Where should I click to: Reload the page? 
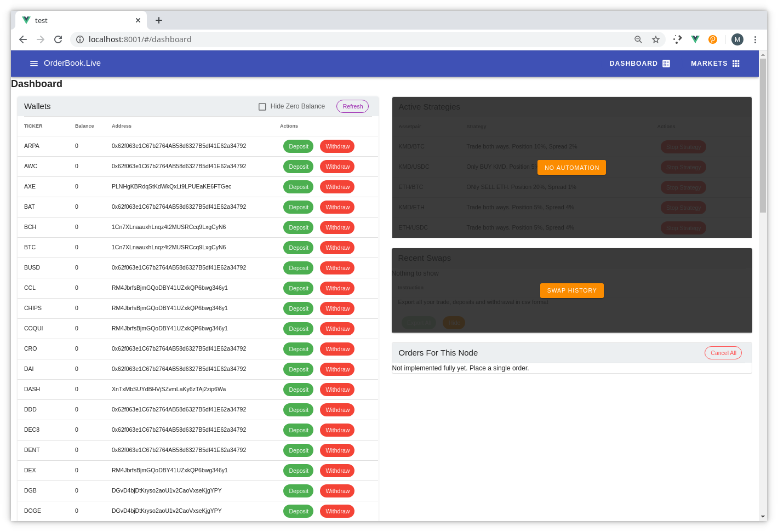(58, 39)
